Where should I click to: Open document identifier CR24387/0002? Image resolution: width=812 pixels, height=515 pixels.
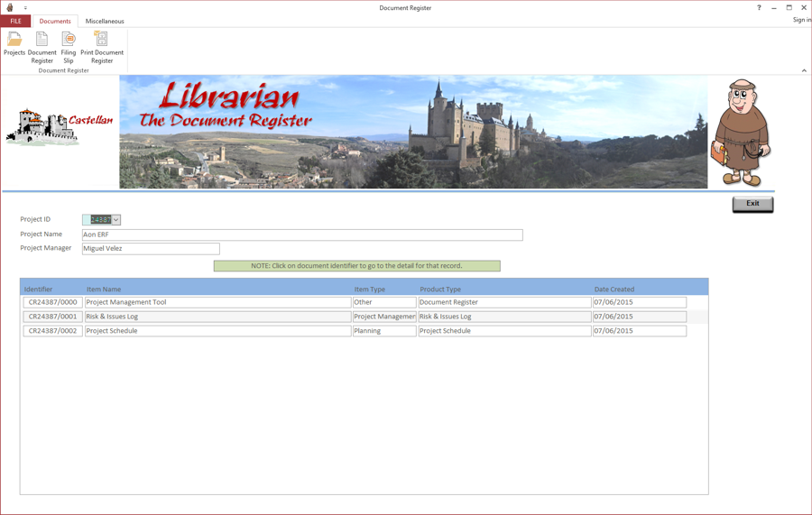tap(53, 331)
